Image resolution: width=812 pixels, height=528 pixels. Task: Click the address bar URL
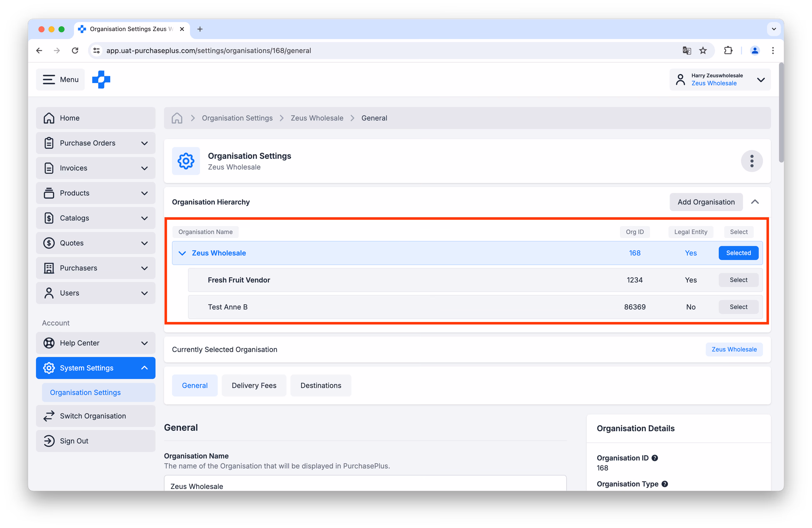208,51
